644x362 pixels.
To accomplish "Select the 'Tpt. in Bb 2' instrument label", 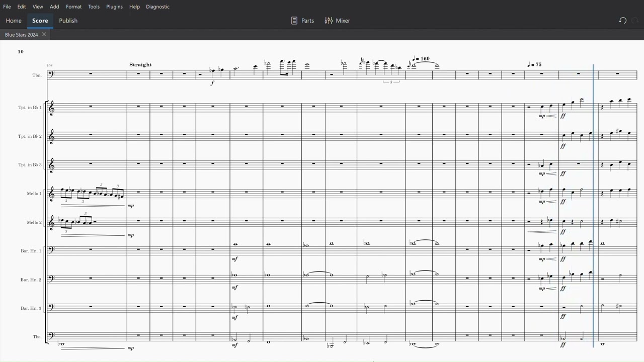I will coord(30,136).
